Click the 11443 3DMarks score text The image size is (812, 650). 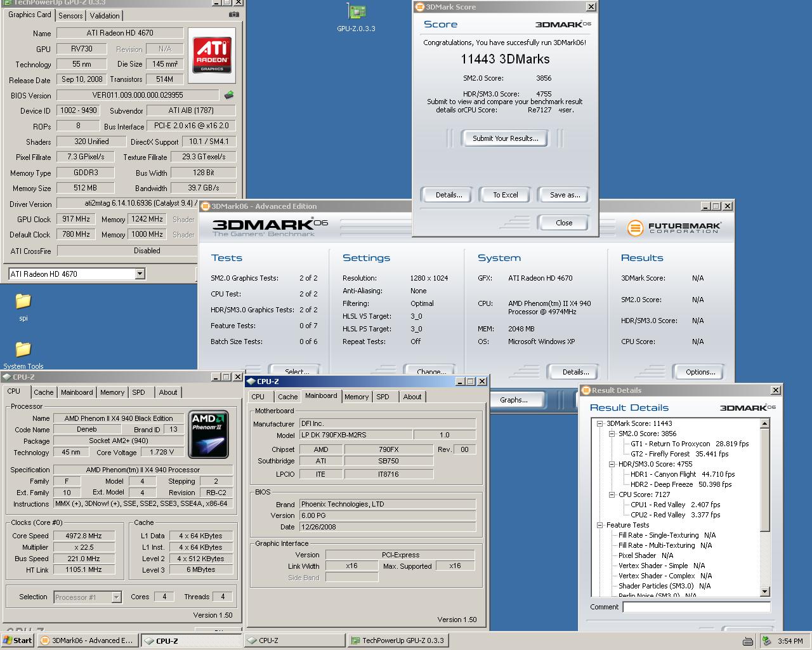pos(505,59)
